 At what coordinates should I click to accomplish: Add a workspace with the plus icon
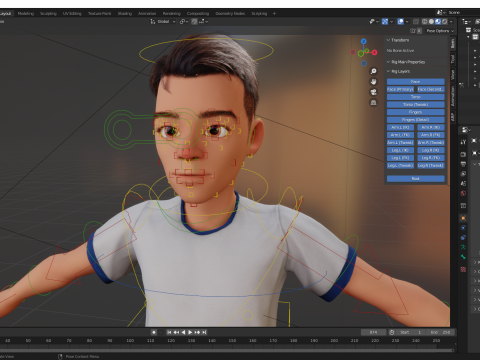(274, 14)
